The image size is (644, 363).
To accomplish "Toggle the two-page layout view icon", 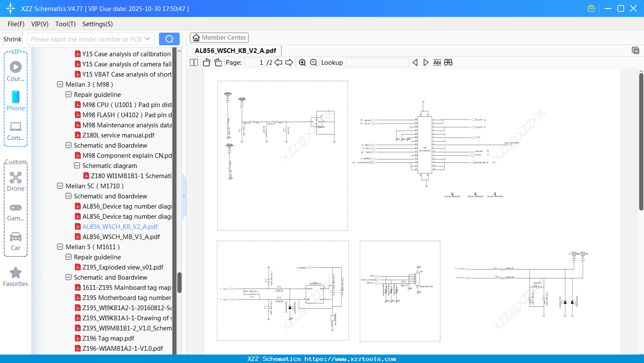I will coord(194,63).
